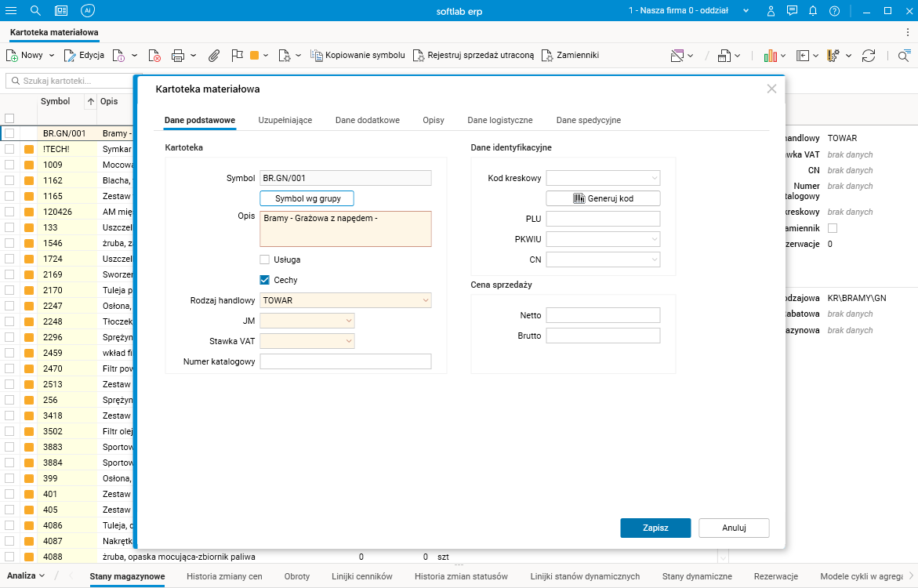Uncheck the Cechy checkbox
918x588 pixels.
tap(265, 280)
